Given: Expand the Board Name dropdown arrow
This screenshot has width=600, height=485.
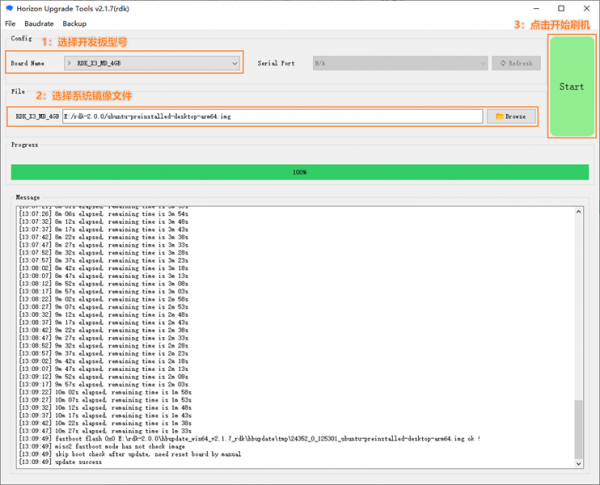Looking at the screenshot, I should tap(235, 64).
